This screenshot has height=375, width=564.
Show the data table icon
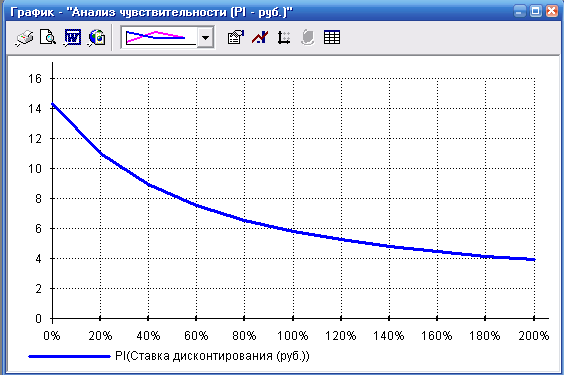coord(332,37)
